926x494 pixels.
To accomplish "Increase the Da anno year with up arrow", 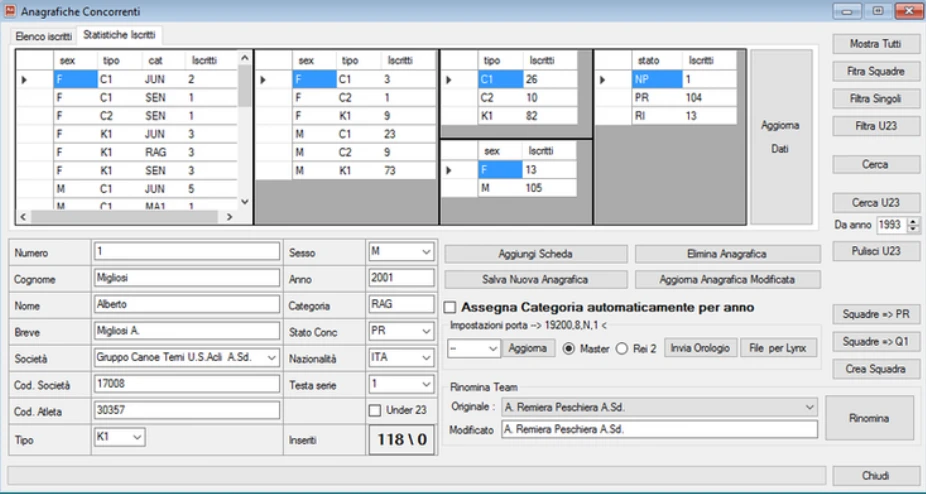I will click(x=914, y=222).
